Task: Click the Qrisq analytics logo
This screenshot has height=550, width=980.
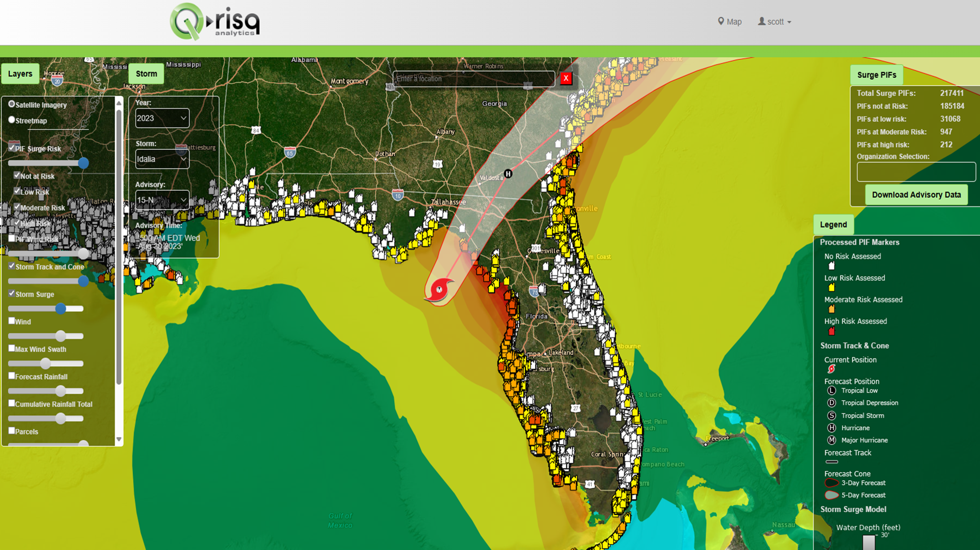Action: click(215, 22)
